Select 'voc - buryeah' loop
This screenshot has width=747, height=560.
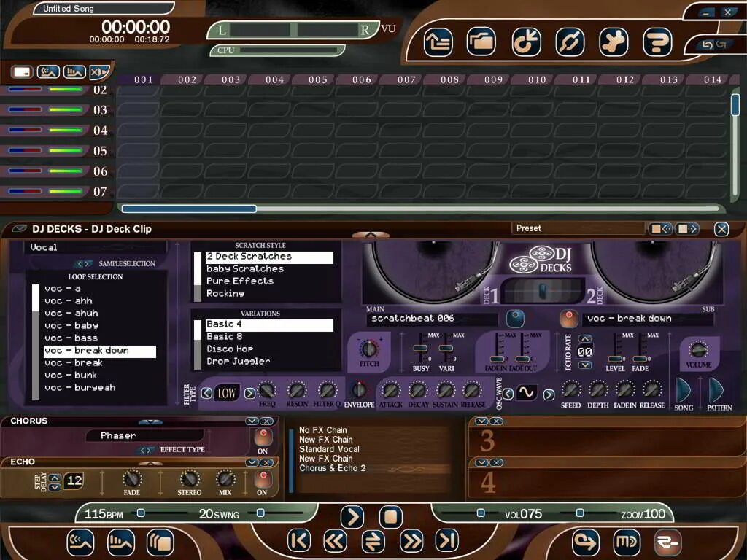[99, 388]
